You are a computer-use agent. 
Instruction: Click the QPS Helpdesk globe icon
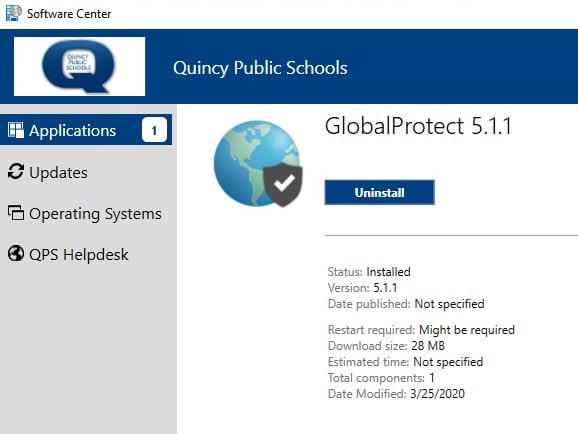pyautogui.click(x=16, y=254)
